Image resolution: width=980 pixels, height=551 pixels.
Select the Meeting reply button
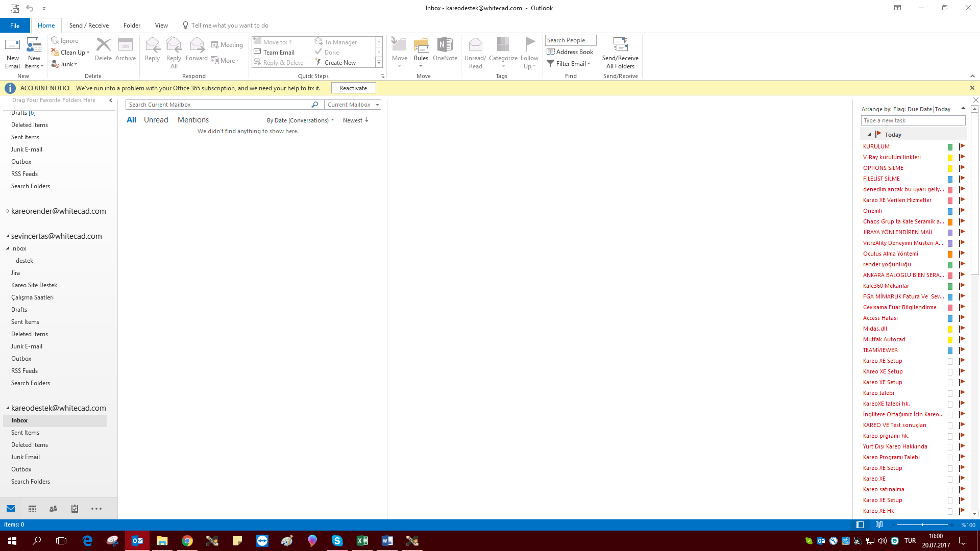pos(227,45)
